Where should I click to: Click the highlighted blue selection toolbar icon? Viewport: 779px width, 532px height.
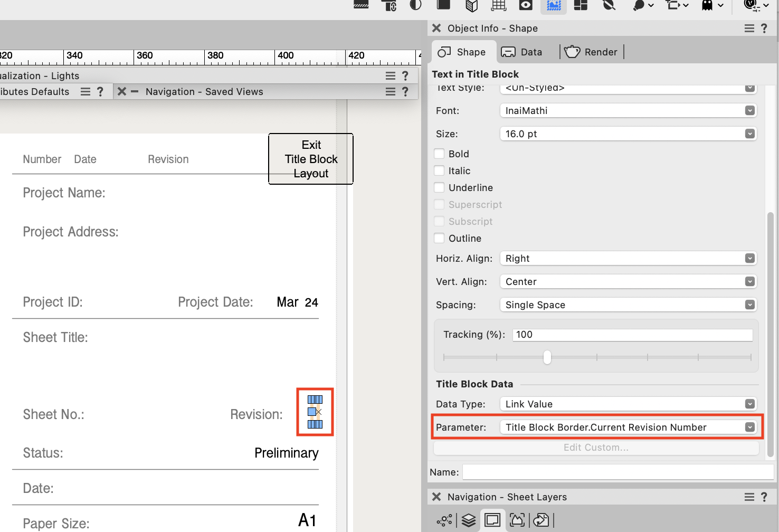[x=554, y=6]
